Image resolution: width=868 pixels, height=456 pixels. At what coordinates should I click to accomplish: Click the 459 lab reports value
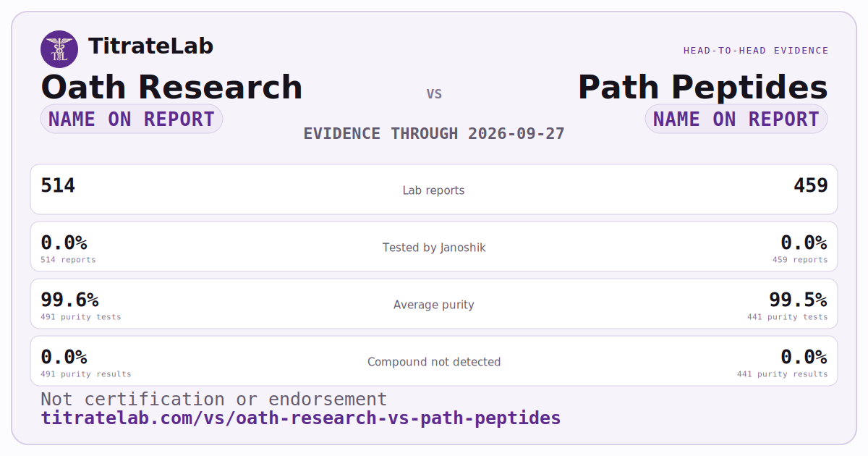coord(811,186)
